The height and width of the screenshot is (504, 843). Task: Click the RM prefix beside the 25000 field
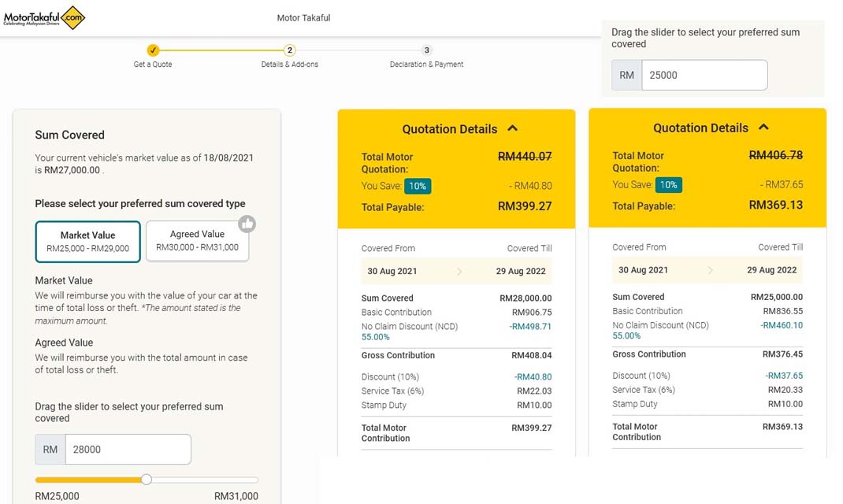pos(627,76)
